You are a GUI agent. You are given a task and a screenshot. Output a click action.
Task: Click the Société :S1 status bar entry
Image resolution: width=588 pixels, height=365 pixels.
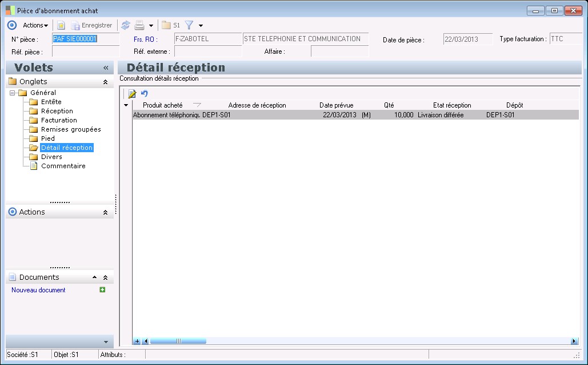point(22,355)
